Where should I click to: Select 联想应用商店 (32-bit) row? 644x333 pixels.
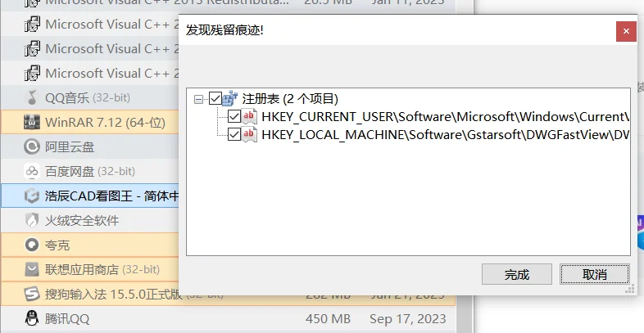pos(90,269)
